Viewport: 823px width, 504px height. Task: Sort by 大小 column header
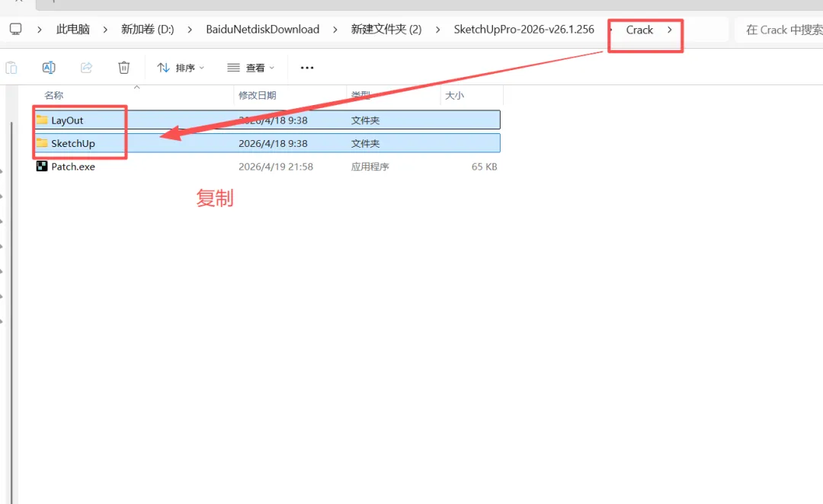tap(454, 95)
